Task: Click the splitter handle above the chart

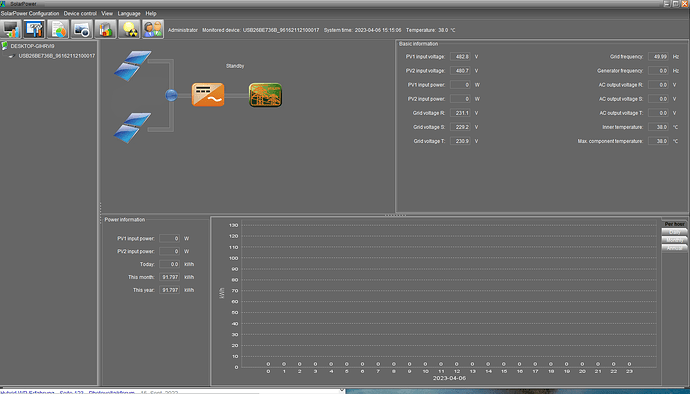Action: click(x=395, y=215)
